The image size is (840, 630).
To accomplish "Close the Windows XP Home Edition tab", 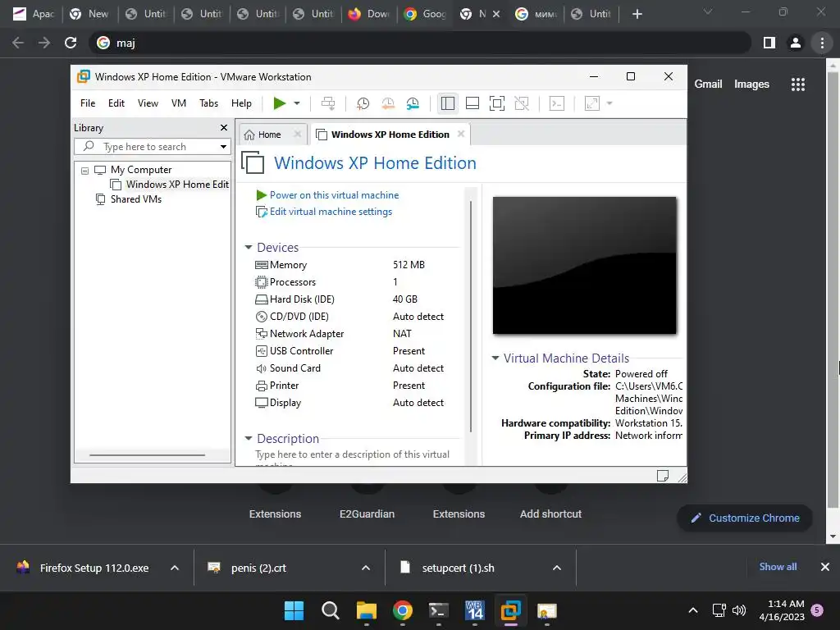I will [x=461, y=134].
